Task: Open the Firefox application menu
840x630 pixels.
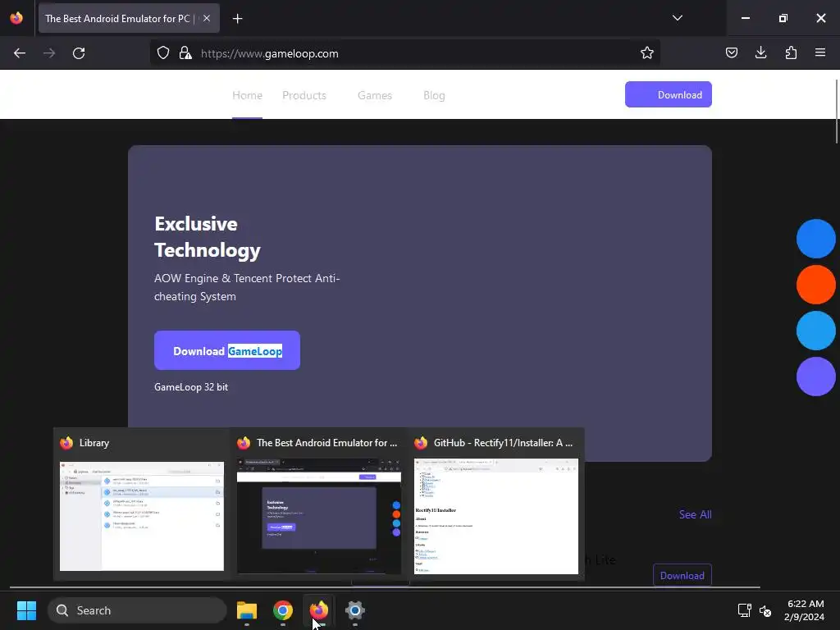Action: pyautogui.click(x=820, y=52)
